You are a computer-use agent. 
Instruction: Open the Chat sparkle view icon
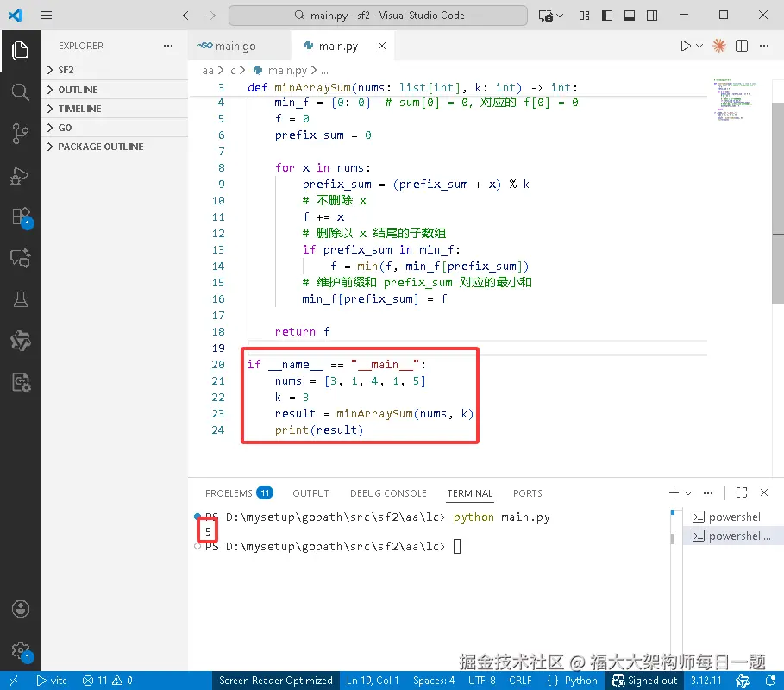click(x=20, y=258)
